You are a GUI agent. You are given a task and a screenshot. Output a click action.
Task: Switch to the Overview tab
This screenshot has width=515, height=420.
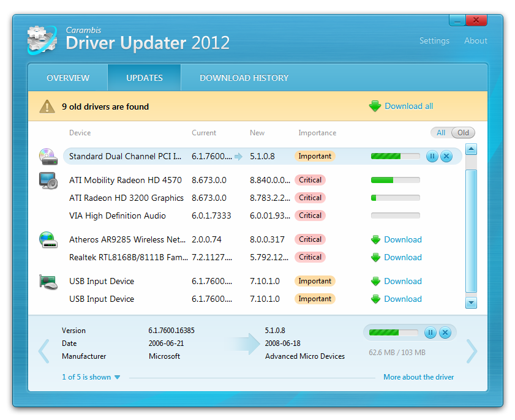pos(68,78)
